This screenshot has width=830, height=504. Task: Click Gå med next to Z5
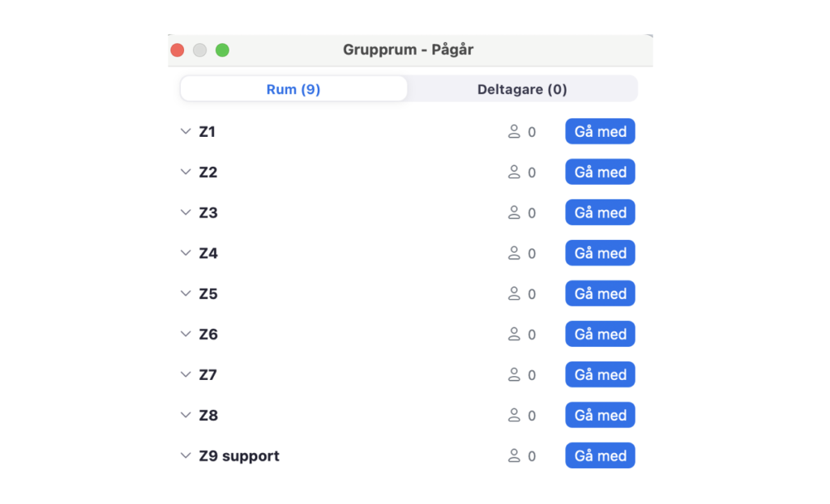[x=600, y=293]
